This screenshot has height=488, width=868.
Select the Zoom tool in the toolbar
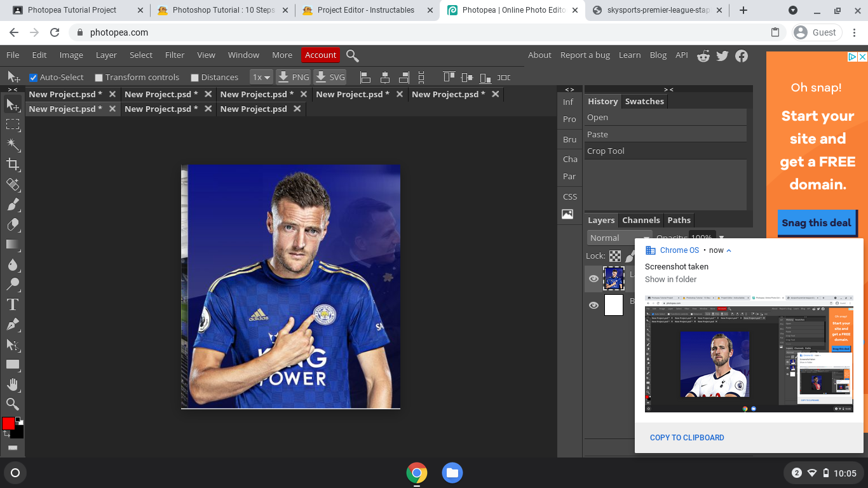coord(12,403)
